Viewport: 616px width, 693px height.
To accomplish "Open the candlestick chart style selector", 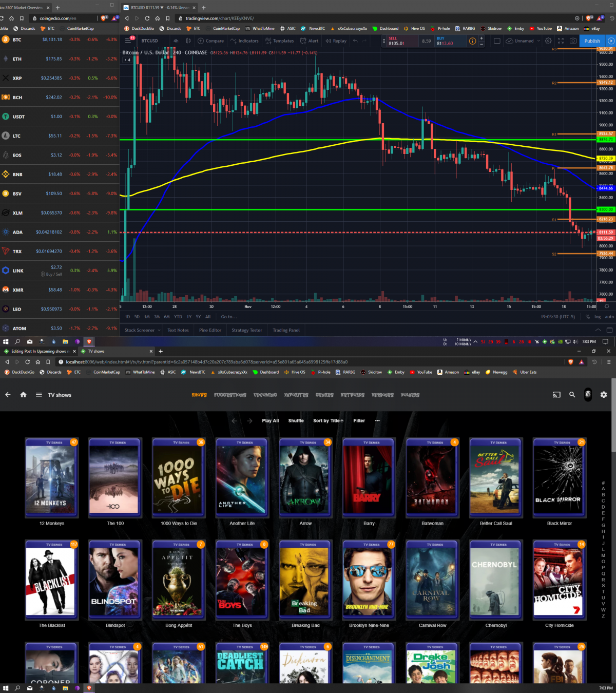I will click(188, 41).
